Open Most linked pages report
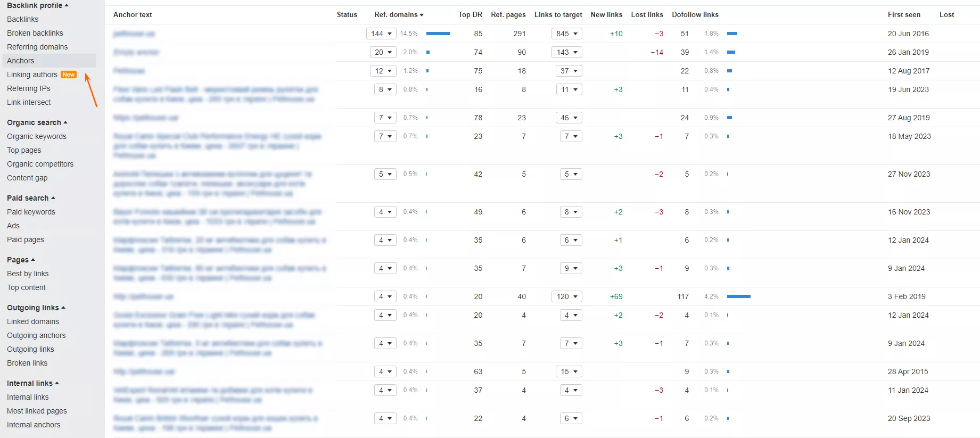The width and height of the screenshot is (980, 438). [x=37, y=411]
